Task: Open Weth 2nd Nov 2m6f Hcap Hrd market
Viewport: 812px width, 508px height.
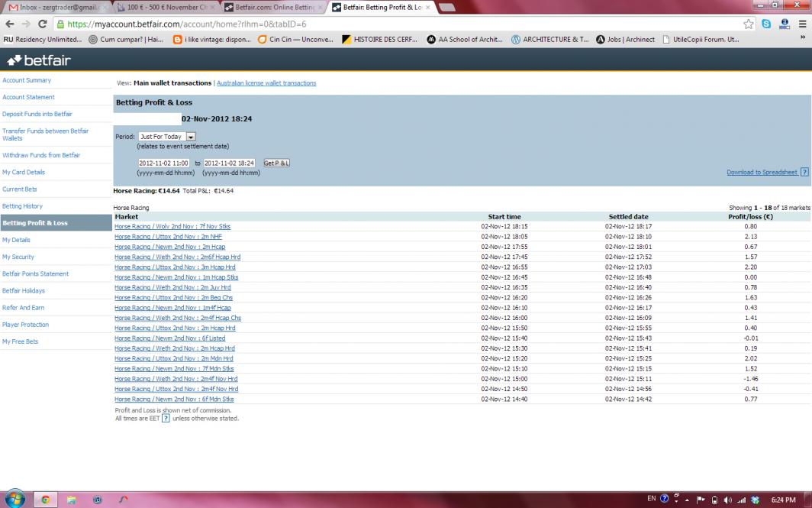Action: [177, 257]
